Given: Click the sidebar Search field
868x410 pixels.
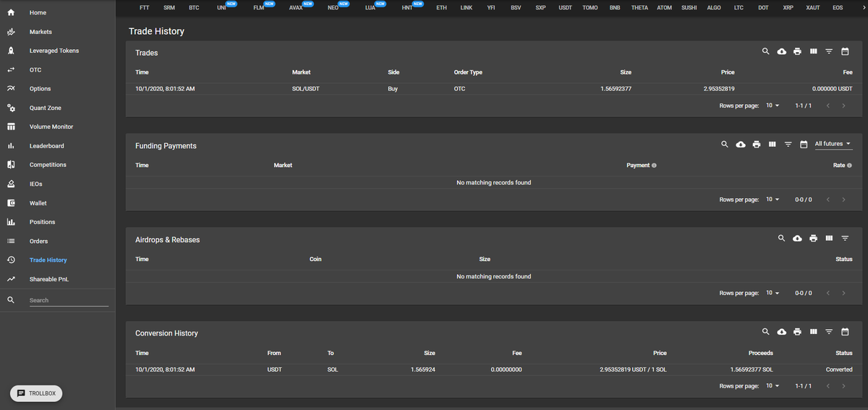Looking at the screenshot, I should coord(69,300).
